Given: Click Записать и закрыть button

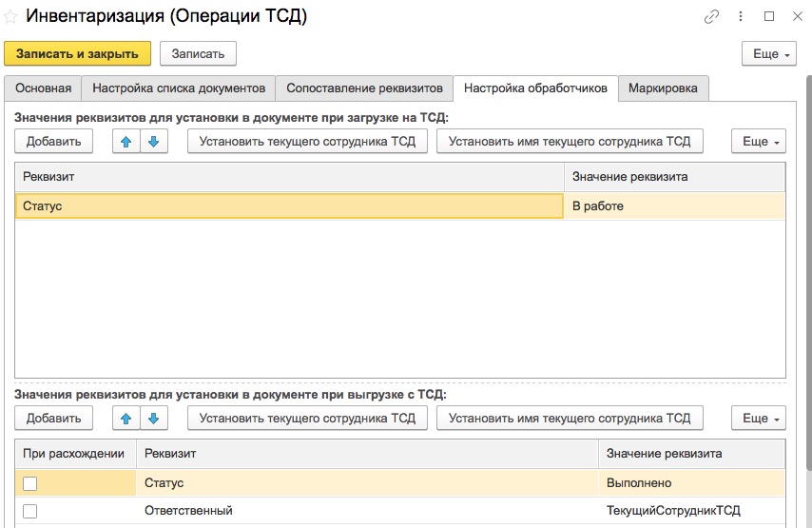Looking at the screenshot, I should tap(77, 53).
